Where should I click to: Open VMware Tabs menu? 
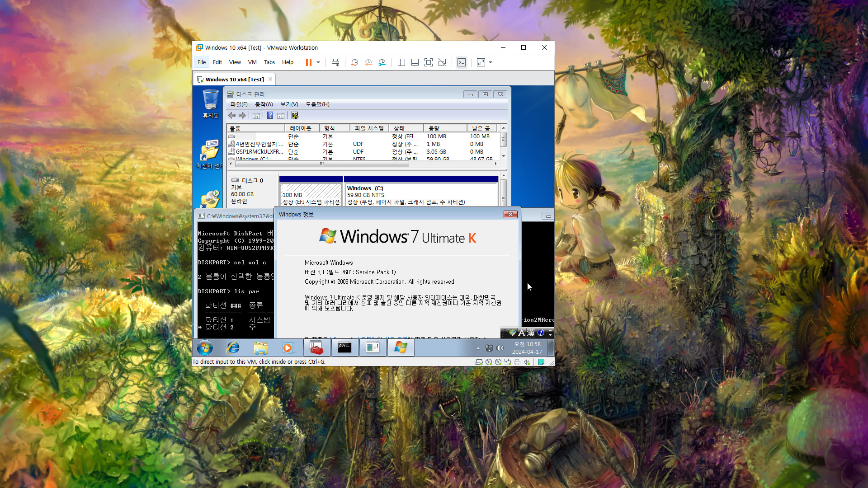pos(269,62)
